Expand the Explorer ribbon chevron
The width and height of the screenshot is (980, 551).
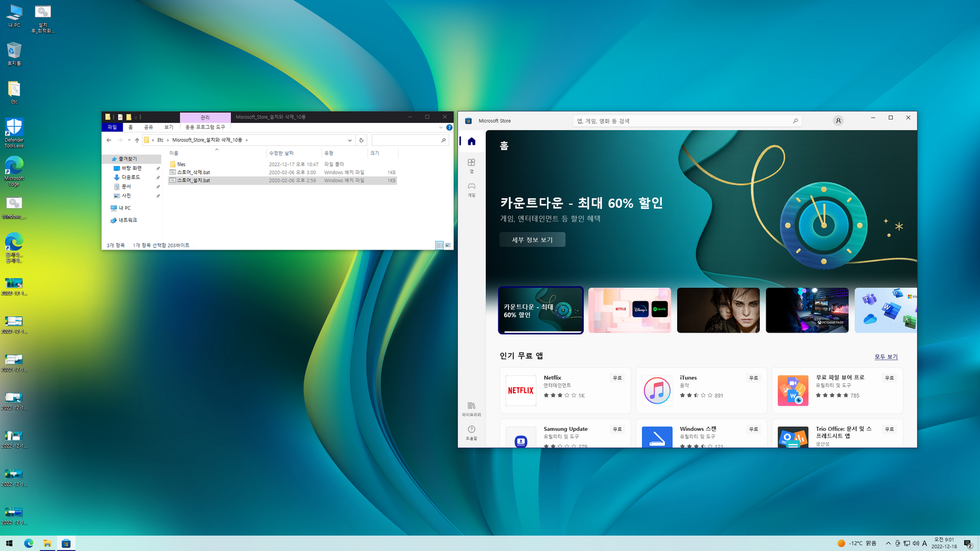441,127
